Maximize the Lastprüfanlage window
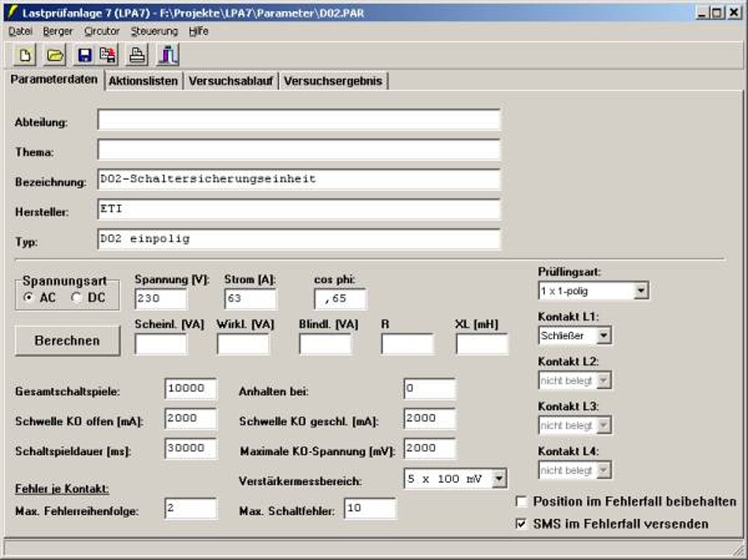The width and height of the screenshot is (748, 560). tap(717, 13)
